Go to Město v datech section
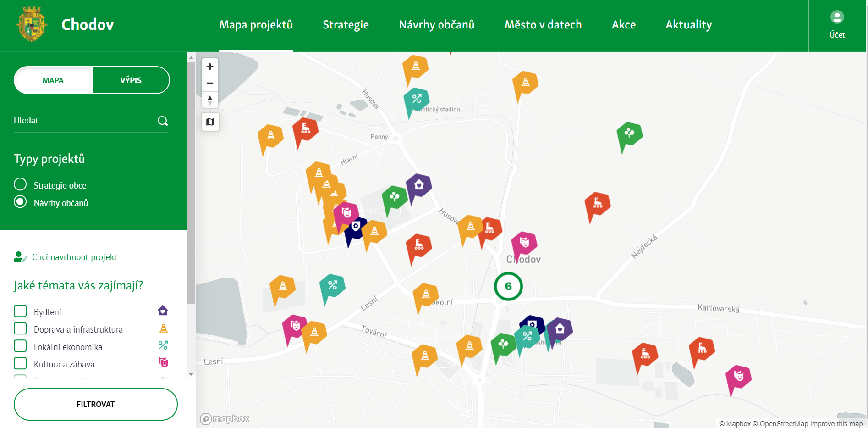868x428 pixels. point(543,25)
